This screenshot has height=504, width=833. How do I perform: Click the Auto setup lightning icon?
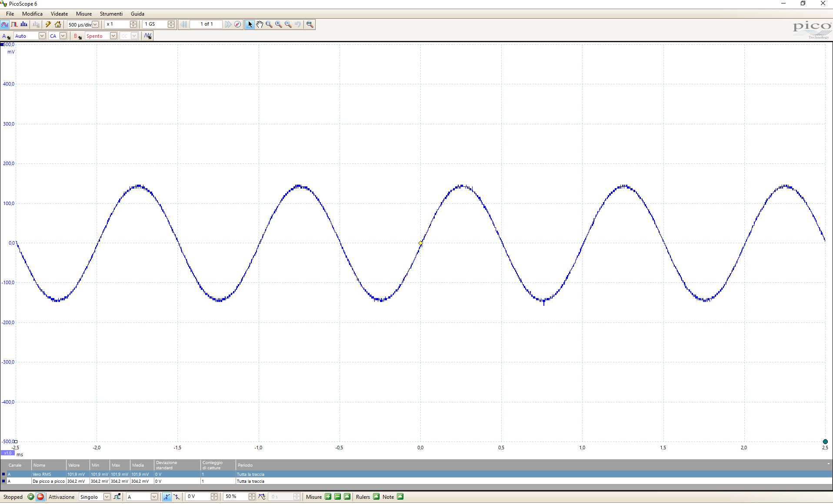pos(48,24)
